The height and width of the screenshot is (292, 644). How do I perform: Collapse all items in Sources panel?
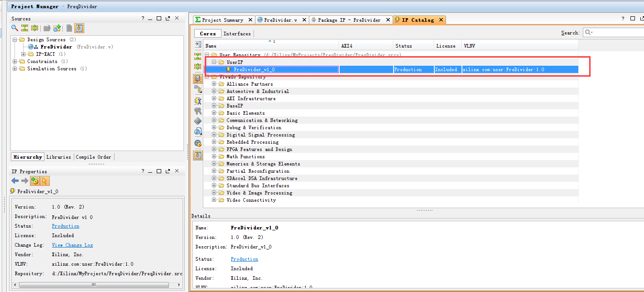pyautogui.click(x=25, y=28)
